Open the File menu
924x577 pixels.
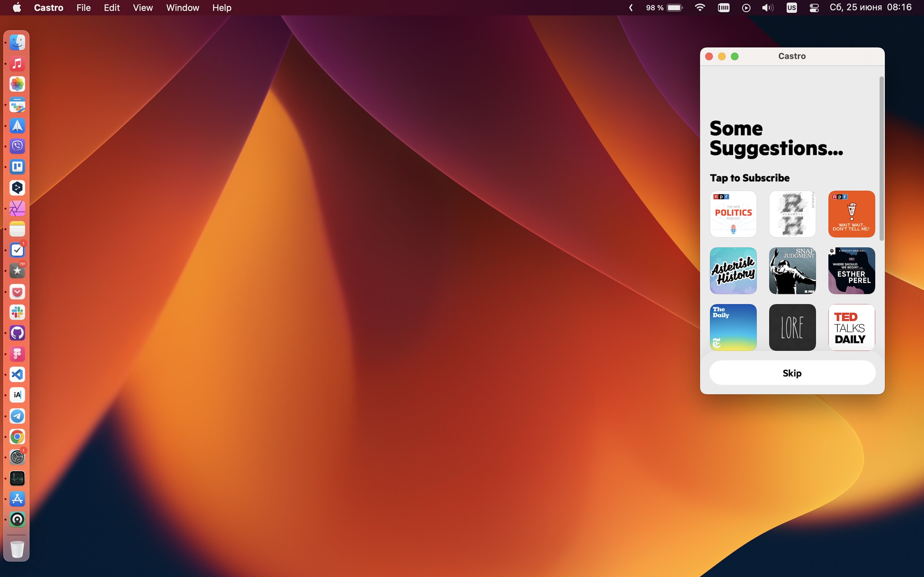click(83, 8)
